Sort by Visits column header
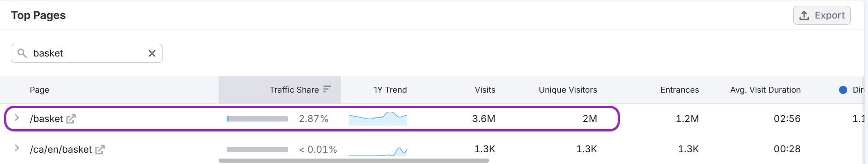This screenshot has height=164, width=868. click(485, 90)
